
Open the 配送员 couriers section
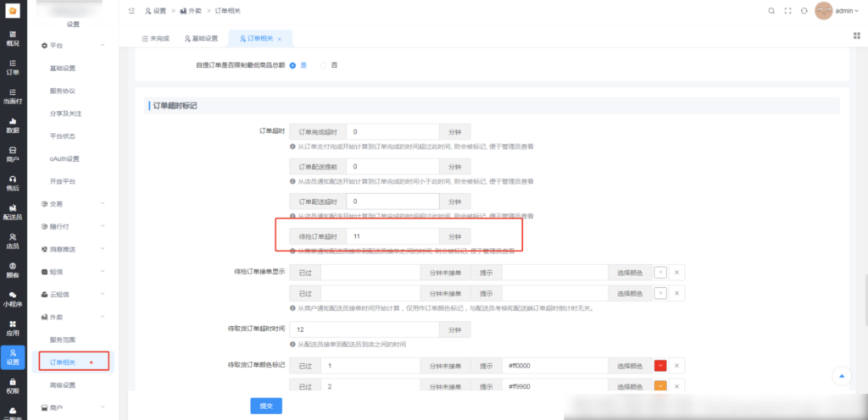click(13, 212)
